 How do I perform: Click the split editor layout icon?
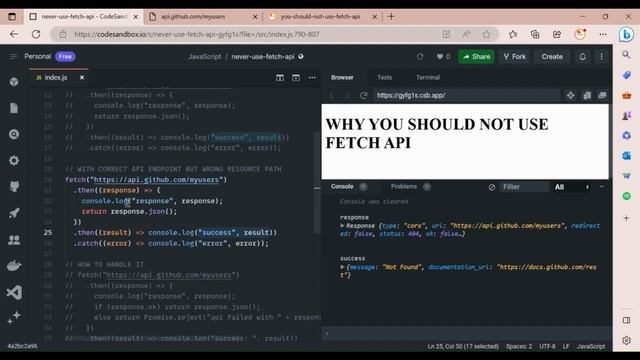280,78
